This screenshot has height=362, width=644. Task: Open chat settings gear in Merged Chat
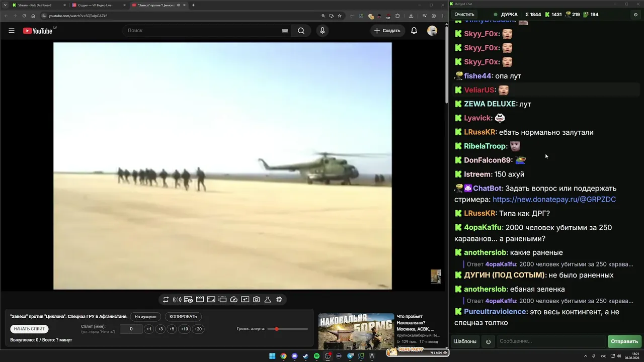coord(635,15)
